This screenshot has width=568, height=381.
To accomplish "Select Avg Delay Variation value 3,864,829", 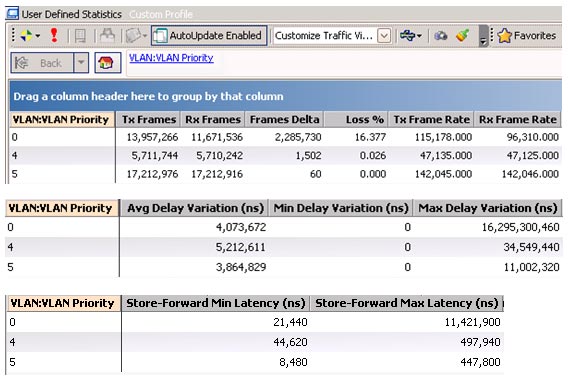I will point(241,267).
